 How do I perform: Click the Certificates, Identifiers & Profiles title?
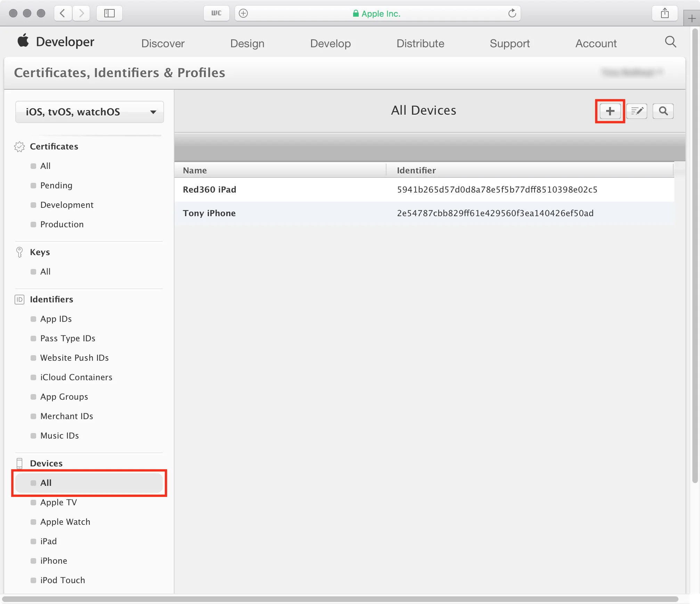point(120,73)
